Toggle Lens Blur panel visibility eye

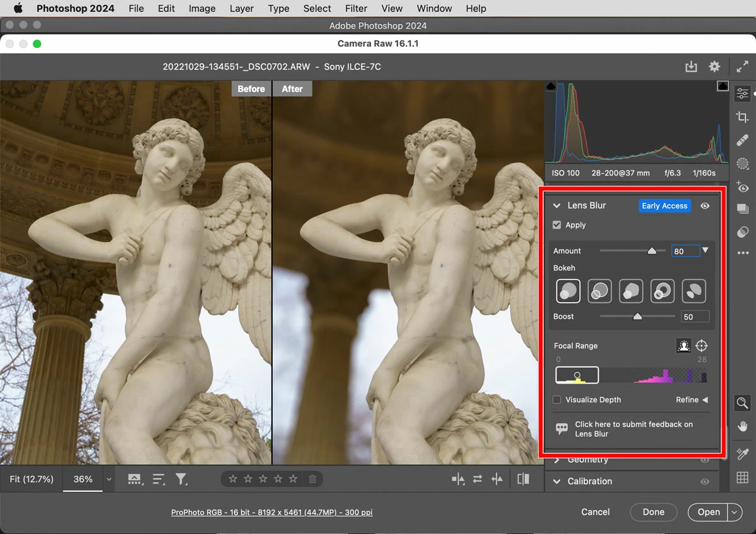(x=705, y=206)
